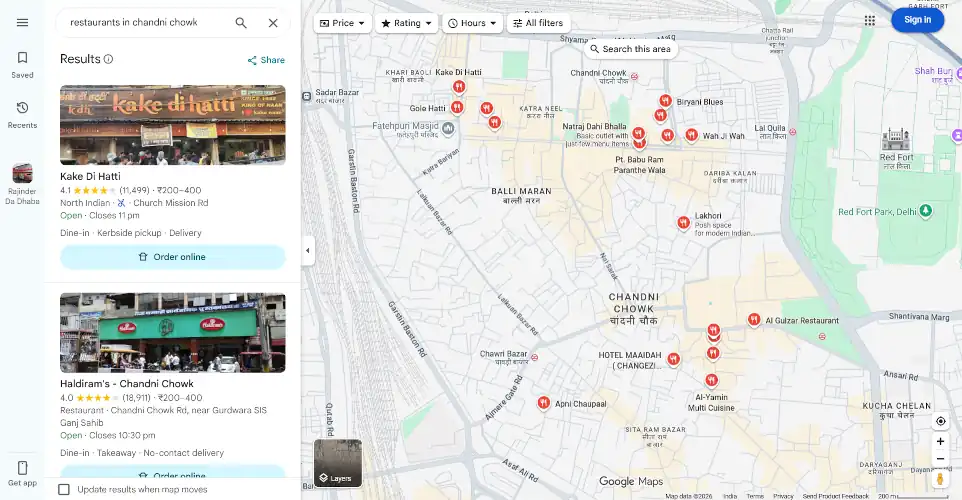Viewport: 962px width, 500px height.
Task: Sign in to Google account
Action: (x=917, y=20)
